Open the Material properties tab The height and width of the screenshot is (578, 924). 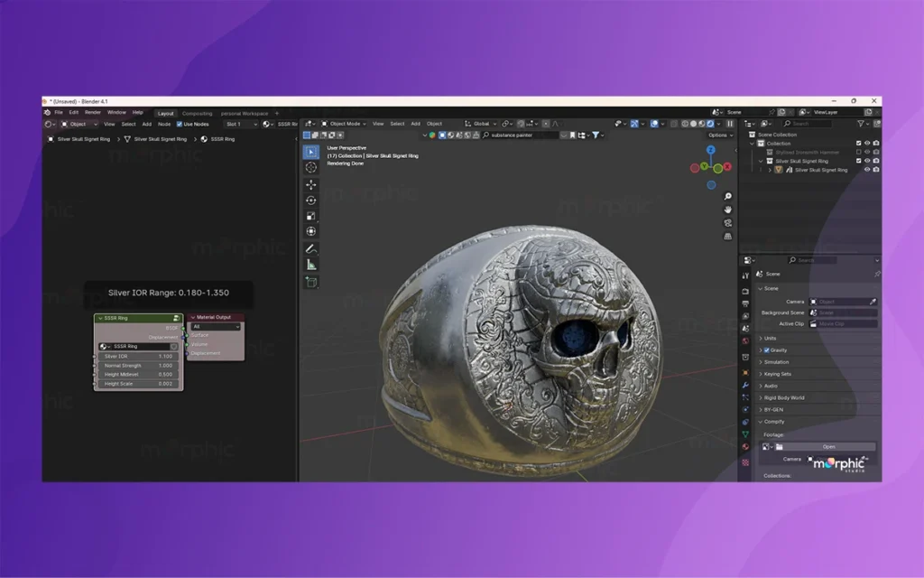[x=745, y=447]
